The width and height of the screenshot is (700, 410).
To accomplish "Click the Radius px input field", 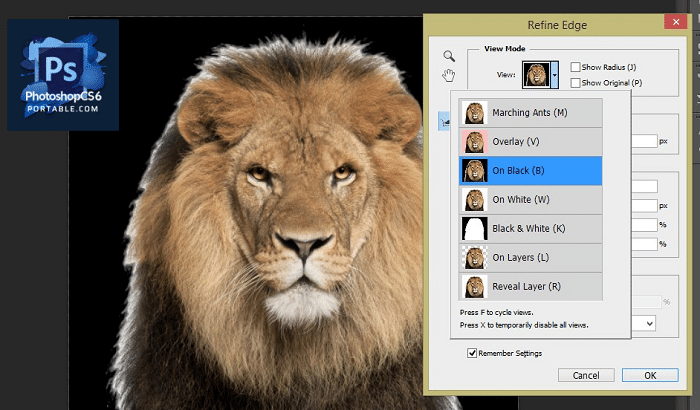I will 647,141.
